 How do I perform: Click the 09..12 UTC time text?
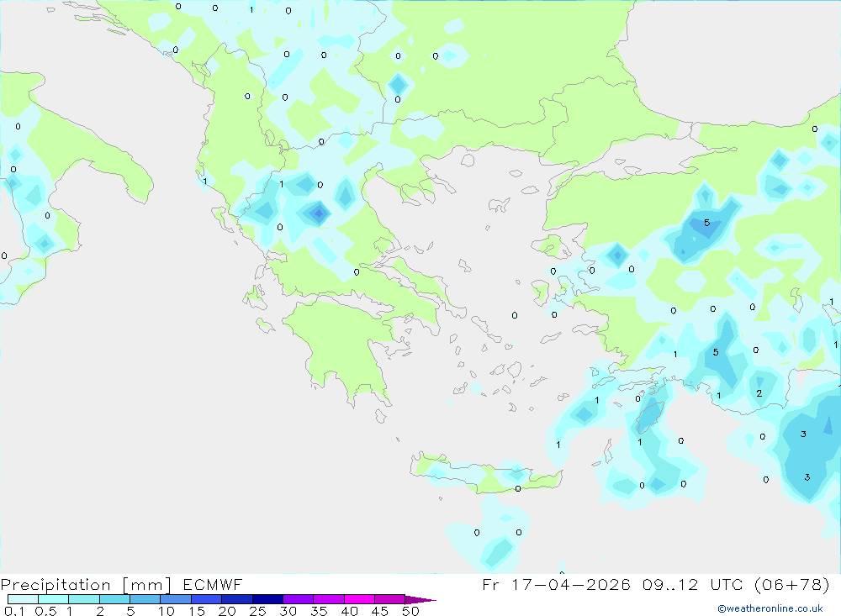(692, 584)
